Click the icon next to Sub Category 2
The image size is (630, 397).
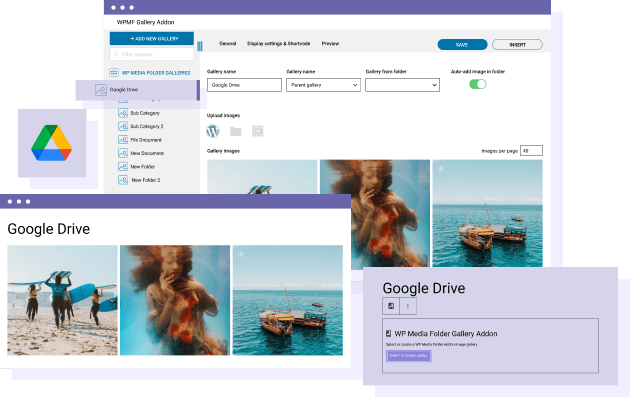[x=123, y=126]
